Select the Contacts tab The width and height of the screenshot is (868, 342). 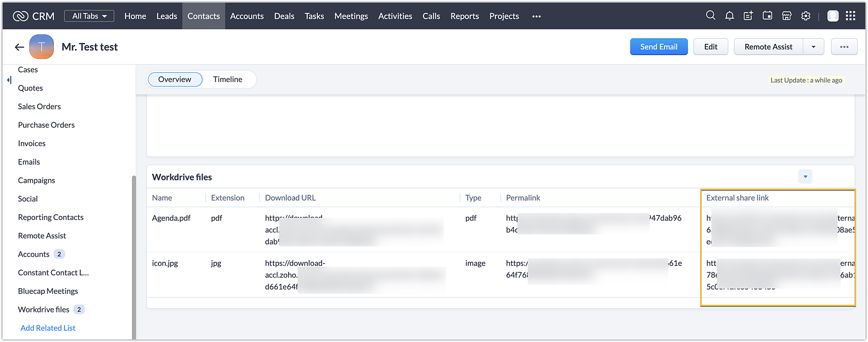click(204, 16)
